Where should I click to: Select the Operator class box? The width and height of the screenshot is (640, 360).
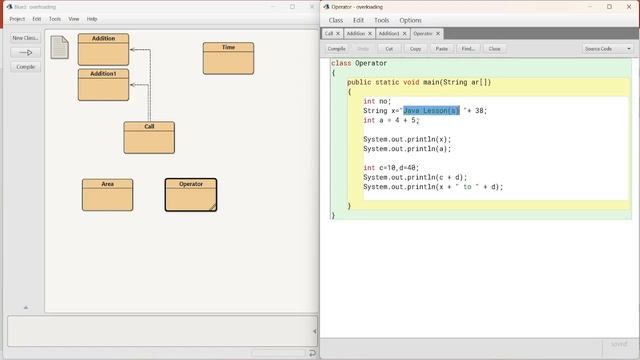pyautogui.click(x=191, y=195)
